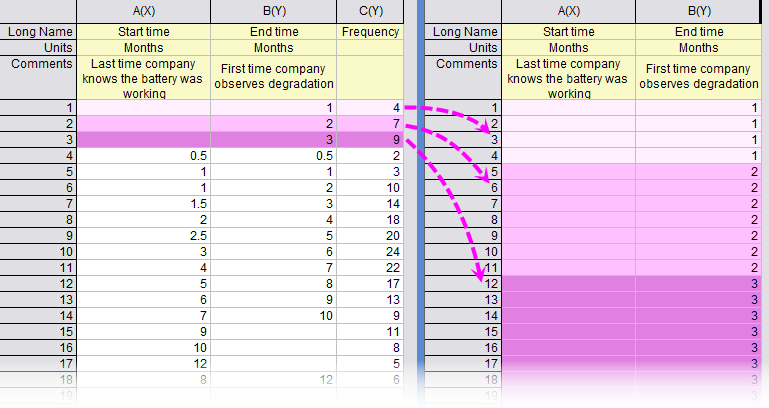Screen dimensions: 769x408
Task: Click Frequency cell with value 18
Action: pos(370,220)
